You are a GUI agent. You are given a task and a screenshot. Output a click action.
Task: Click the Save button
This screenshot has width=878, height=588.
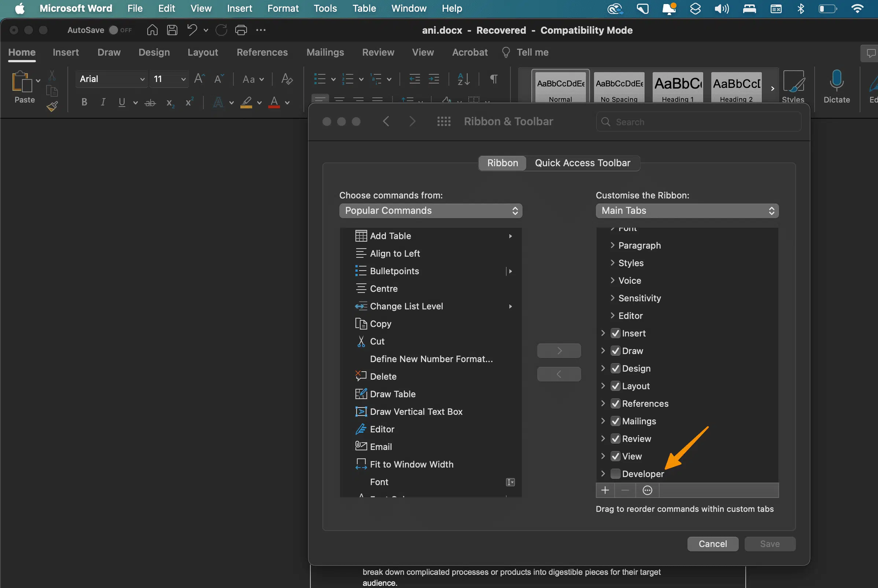pyautogui.click(x=770, y=544)
